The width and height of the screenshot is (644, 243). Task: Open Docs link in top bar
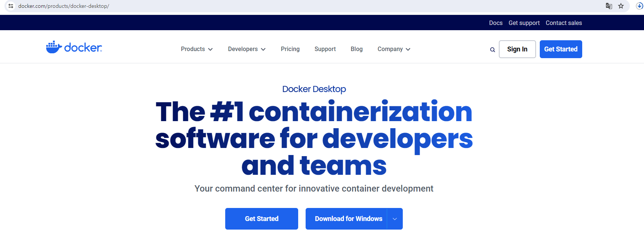click(x=496, y=23)
